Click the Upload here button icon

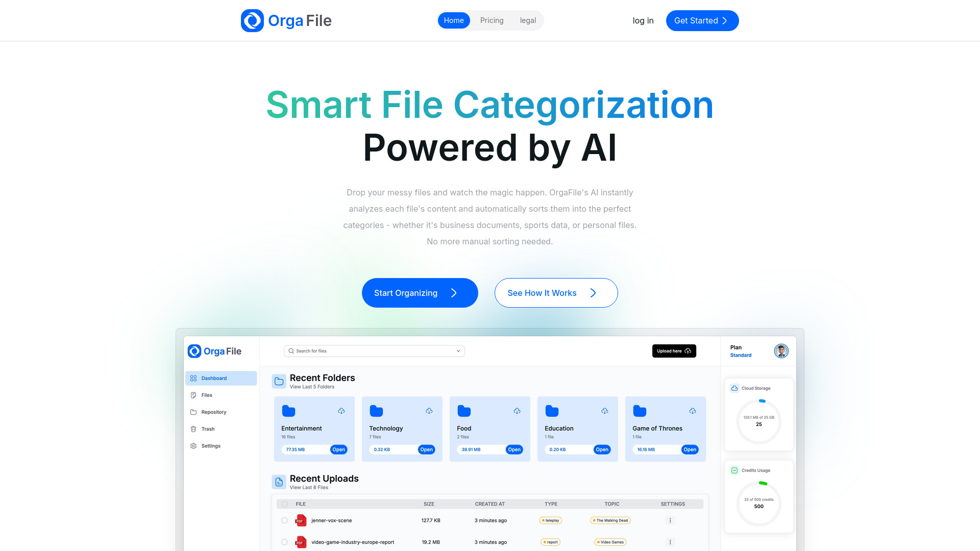(x=689, y=350)
